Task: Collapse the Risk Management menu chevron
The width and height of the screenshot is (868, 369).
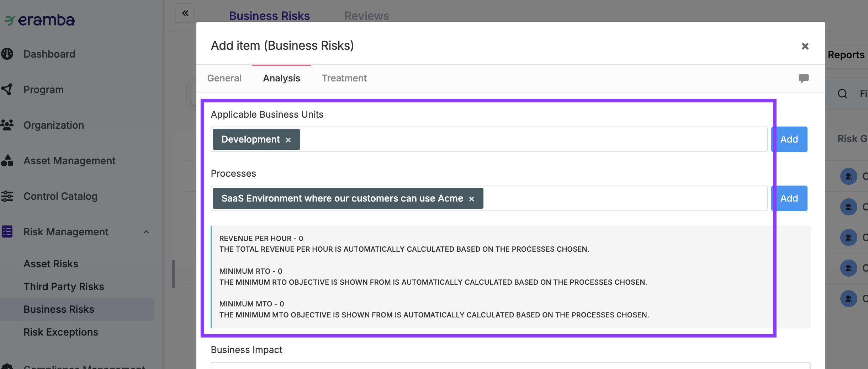Action: [146, 232]
